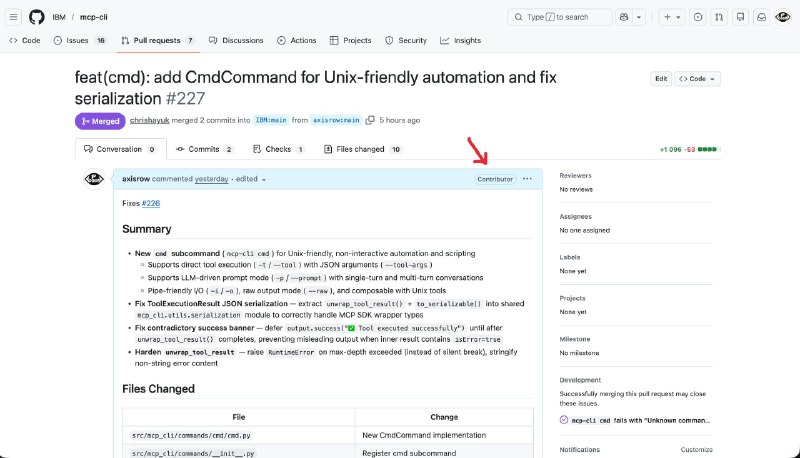Go to the Issues repository tab
The width and height of the screenshot is (800, 458).
80,40
